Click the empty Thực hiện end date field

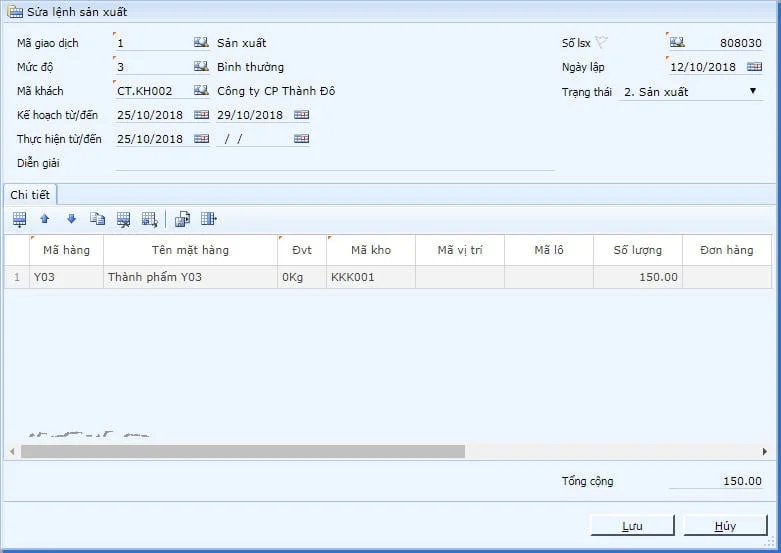(254, 138)
